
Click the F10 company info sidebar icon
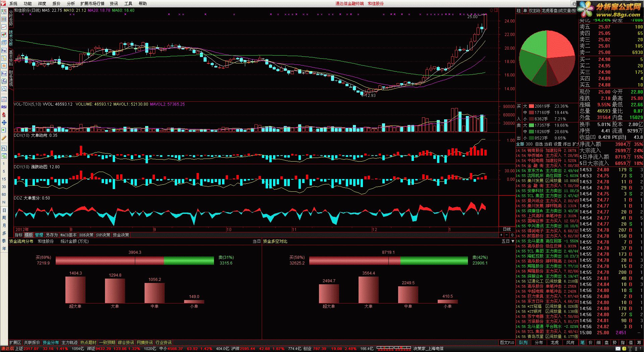click(4, 51)
